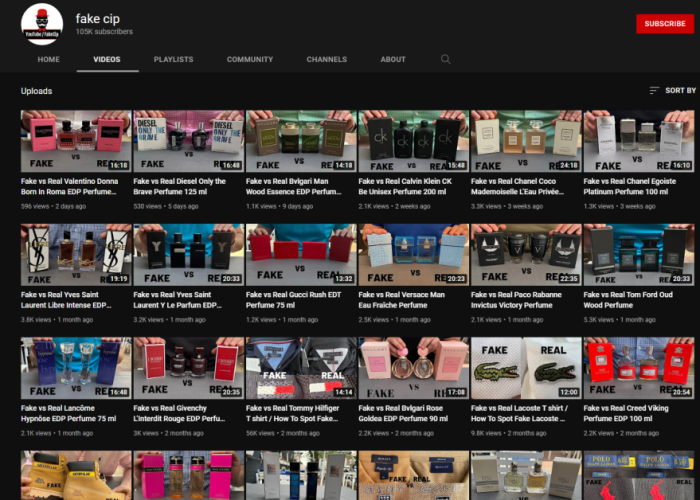Click '596 views • 2 days ago' text

pos(54,206)
